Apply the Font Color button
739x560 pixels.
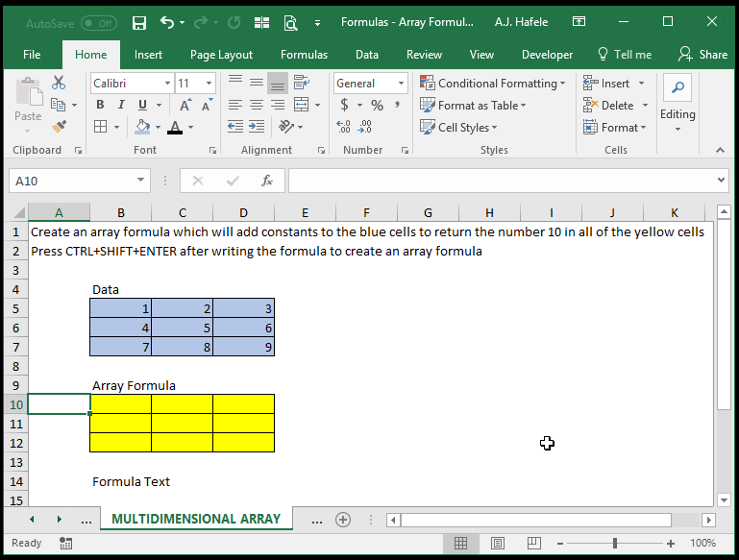pyautogui.click(x=175, y=127)
